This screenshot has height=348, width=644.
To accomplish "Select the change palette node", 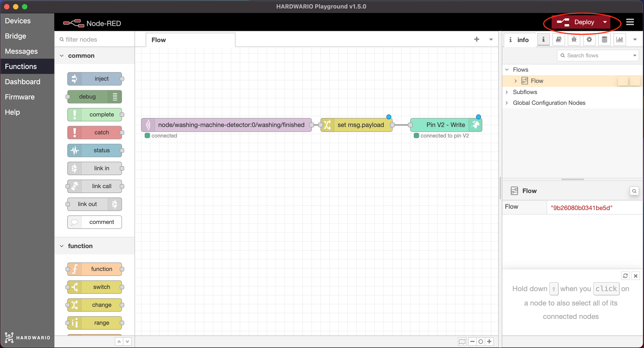I will [x=94, y=305].
